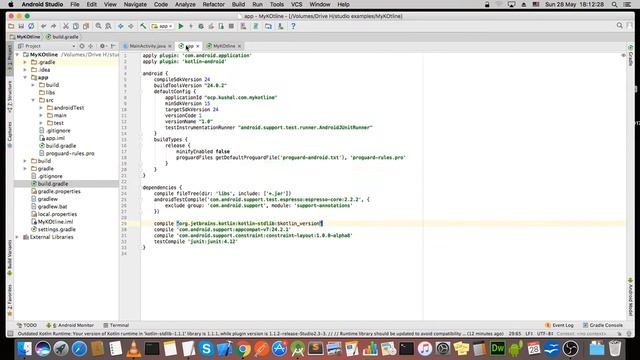Viewport: 640px width, 360px height.
Task: Click the UTF-8 encoding in status bar
Action: coord(544,334)
